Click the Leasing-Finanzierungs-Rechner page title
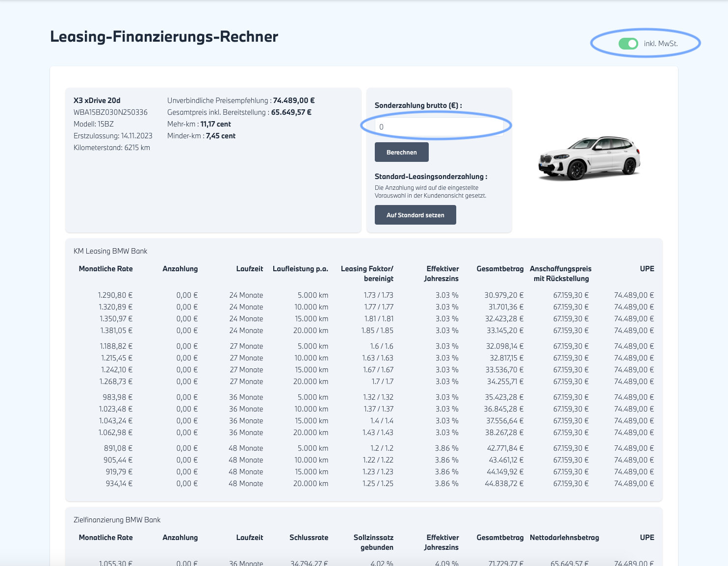Viewport: 728px width, 566px height. pyautogui.click(x=164, y=37)
